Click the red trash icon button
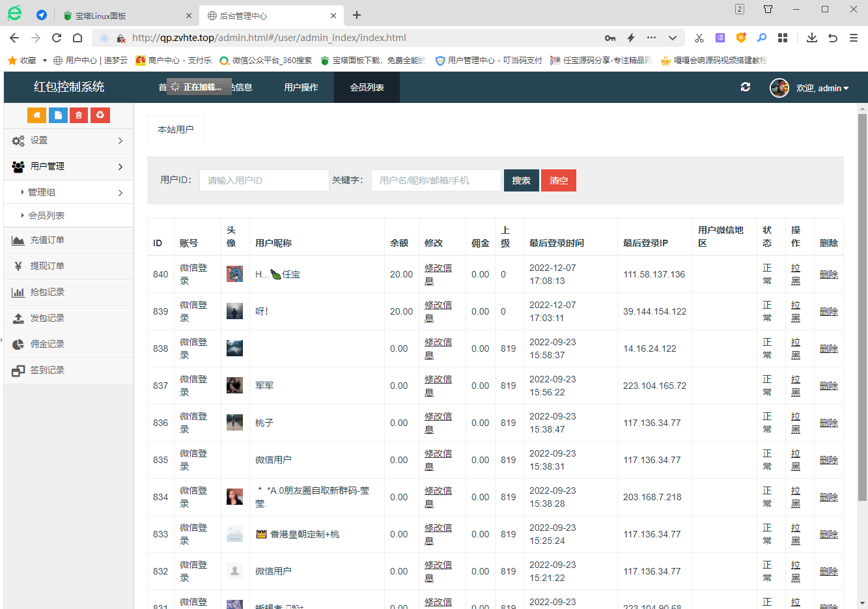 79,115
